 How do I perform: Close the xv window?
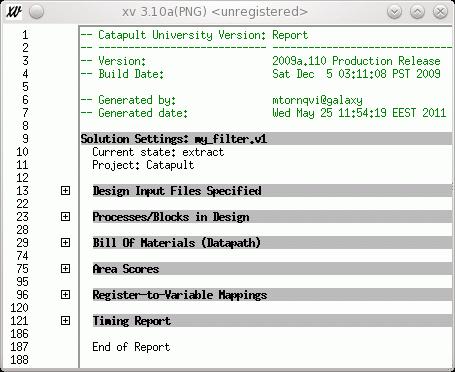tap(440, 12)
